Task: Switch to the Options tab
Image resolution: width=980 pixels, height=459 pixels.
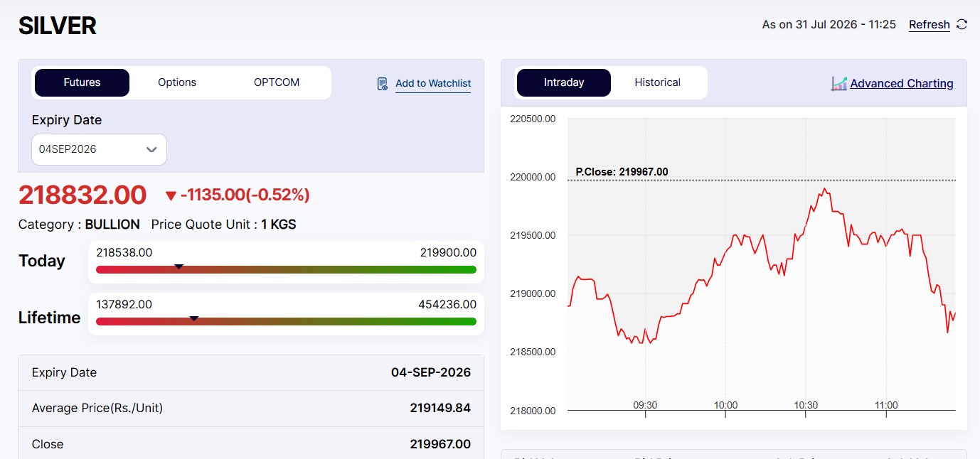Action: (177, 82)
